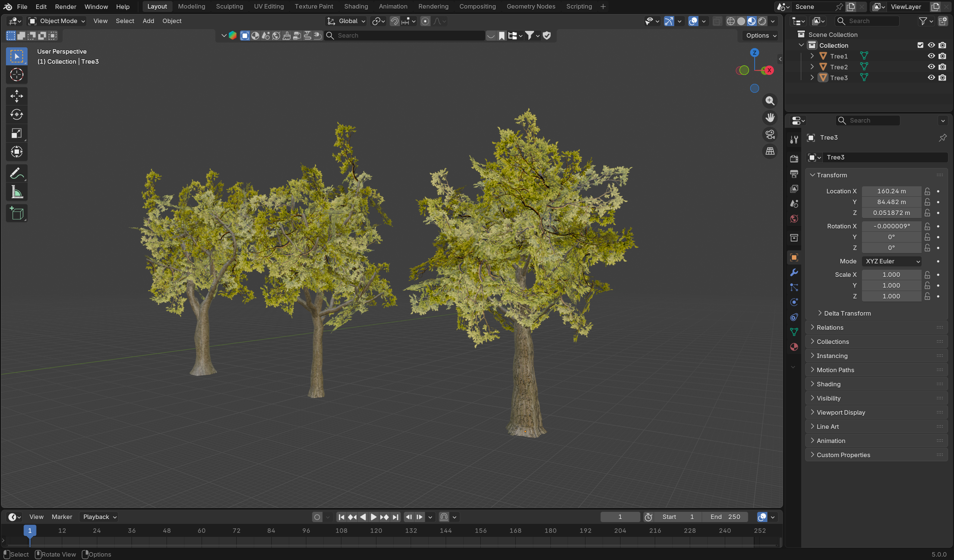Open the viewport Options dropdown

pyautogui.click(x=760, y=35)
